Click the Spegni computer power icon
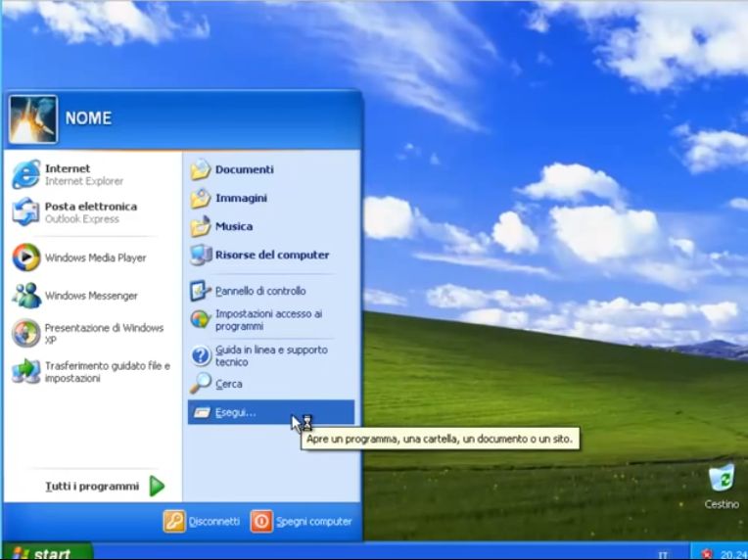748x560 pixels. coord(261,522)
